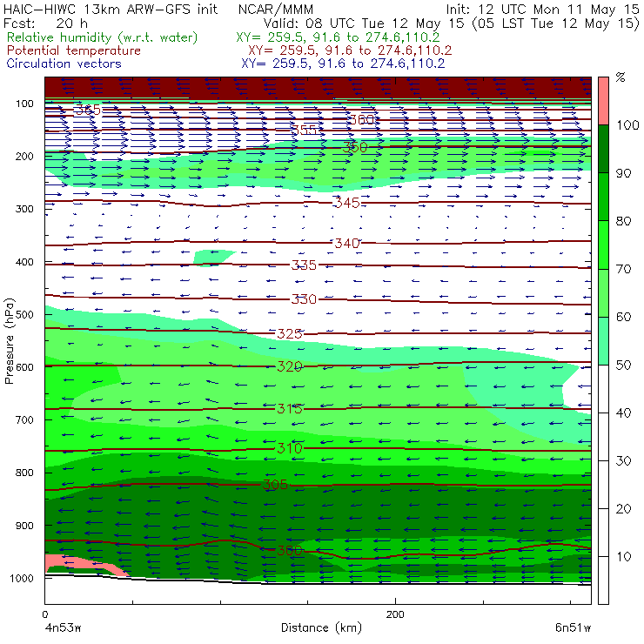Click the '0' distance axis label
This screenshot has width=644, height=644.
click(45, 614)
